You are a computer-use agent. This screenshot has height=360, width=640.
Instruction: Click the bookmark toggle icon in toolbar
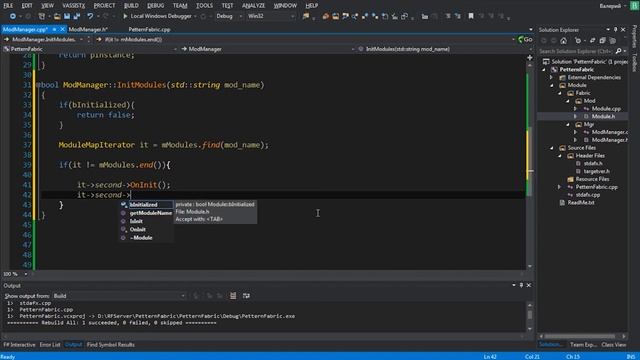[x=471, y=16]
